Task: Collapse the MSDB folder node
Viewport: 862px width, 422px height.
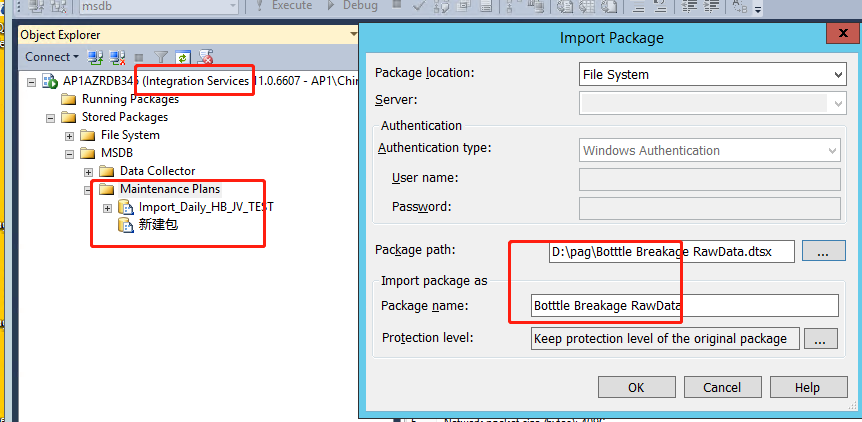Action: [x=69, y=154]
